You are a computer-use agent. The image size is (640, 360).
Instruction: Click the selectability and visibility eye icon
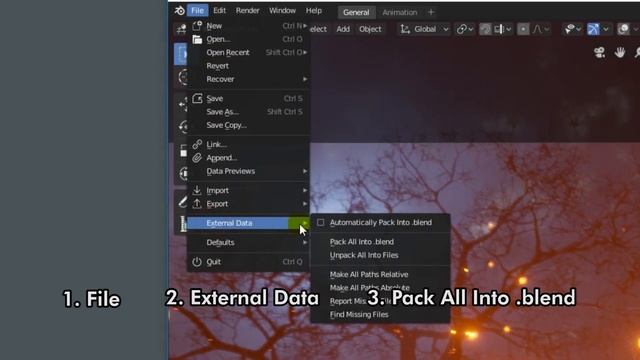pyautogui.click(x=570, y=29)
